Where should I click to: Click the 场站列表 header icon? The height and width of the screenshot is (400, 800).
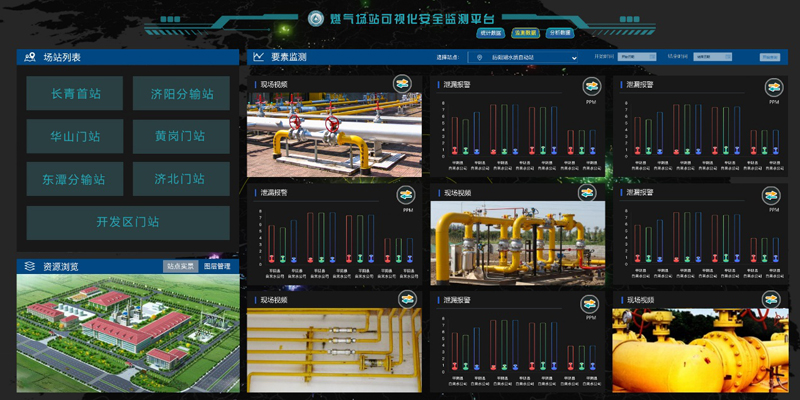[31, 58]
